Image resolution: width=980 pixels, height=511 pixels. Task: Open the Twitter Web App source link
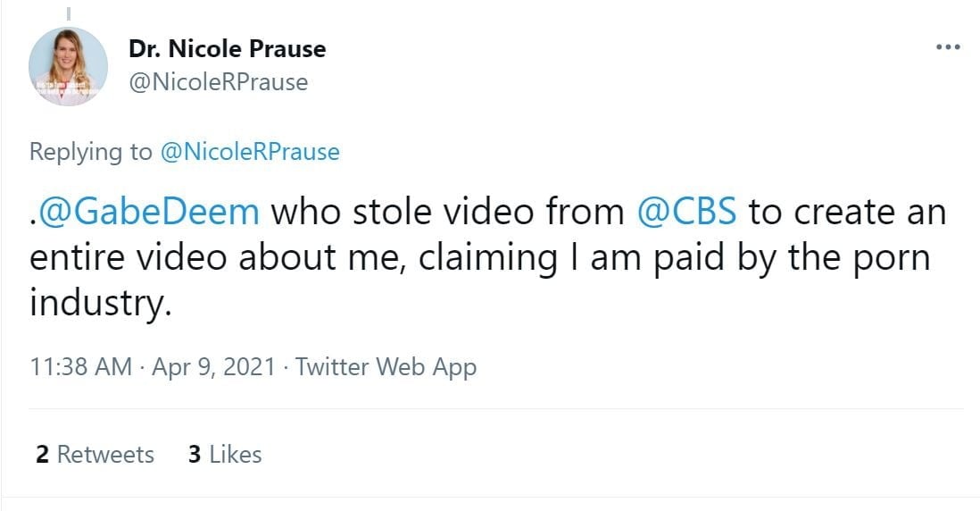click(386, 366)
